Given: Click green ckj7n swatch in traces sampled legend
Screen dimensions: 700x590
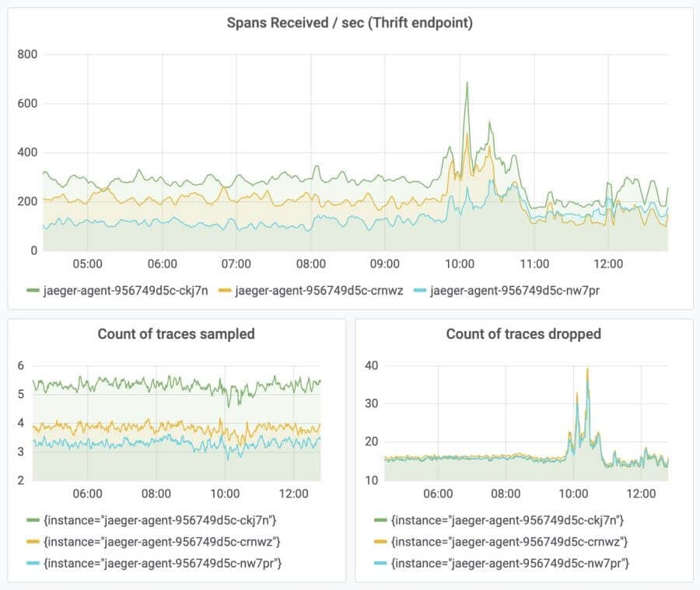Looking at the screenshot, I should [x=33, y=520].
